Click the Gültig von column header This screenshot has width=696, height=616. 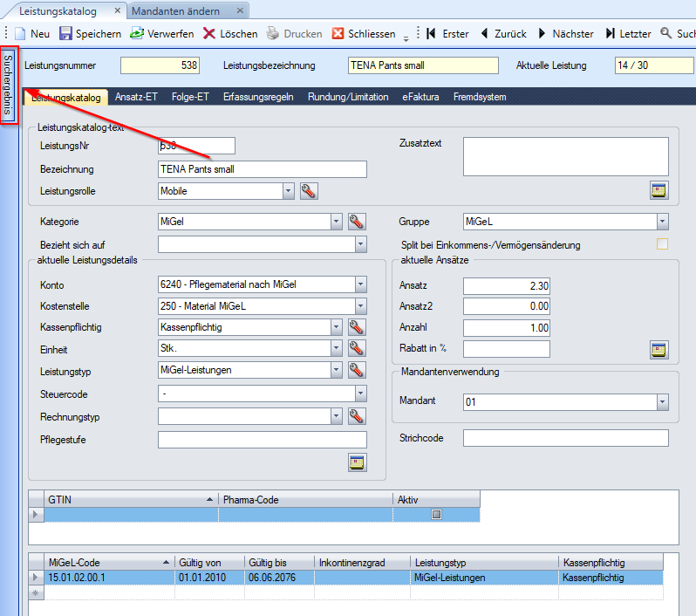tap(209, 563)
